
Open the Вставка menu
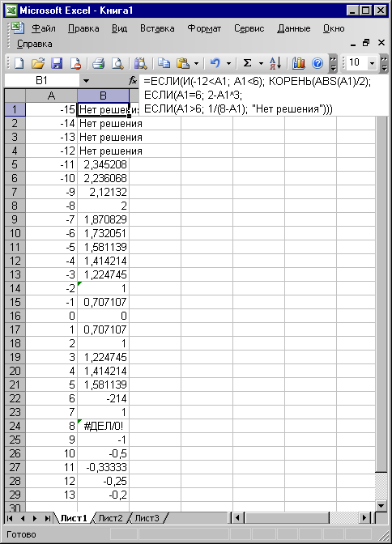pyautogui.click(x=157, y=28)
